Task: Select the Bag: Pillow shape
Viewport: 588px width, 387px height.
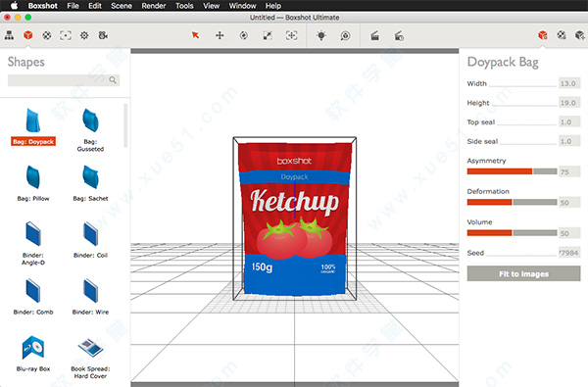Action: coord(33,183)
